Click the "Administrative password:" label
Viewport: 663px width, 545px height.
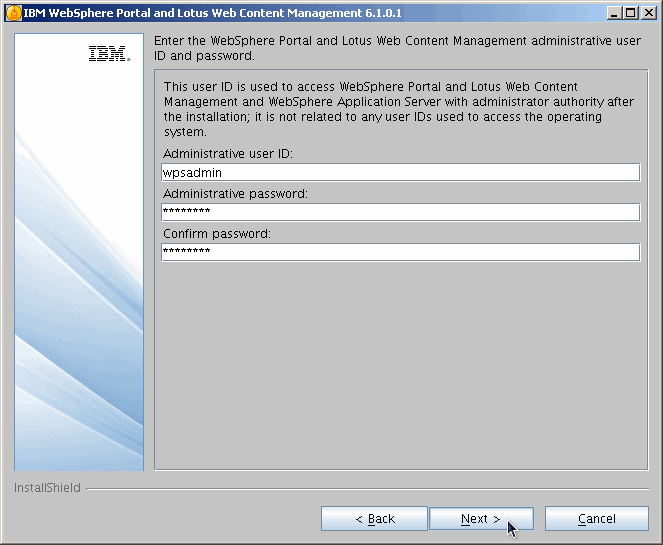pyautogui.click(x=235, y=194)
